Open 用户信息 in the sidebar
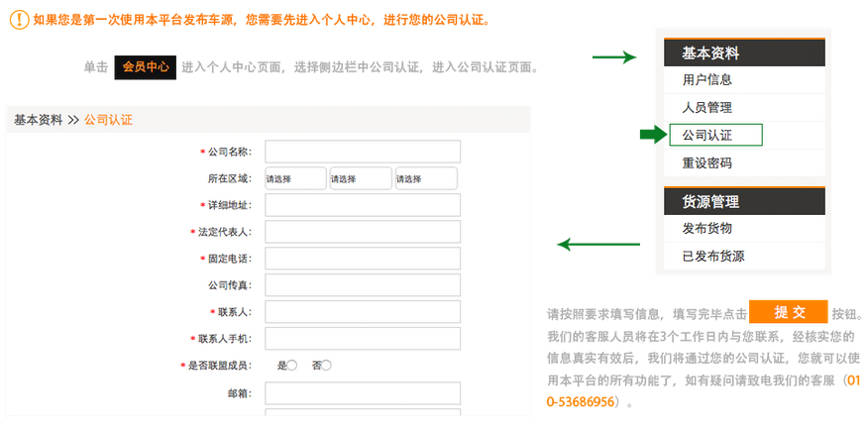868x428 pixels. 707,80
